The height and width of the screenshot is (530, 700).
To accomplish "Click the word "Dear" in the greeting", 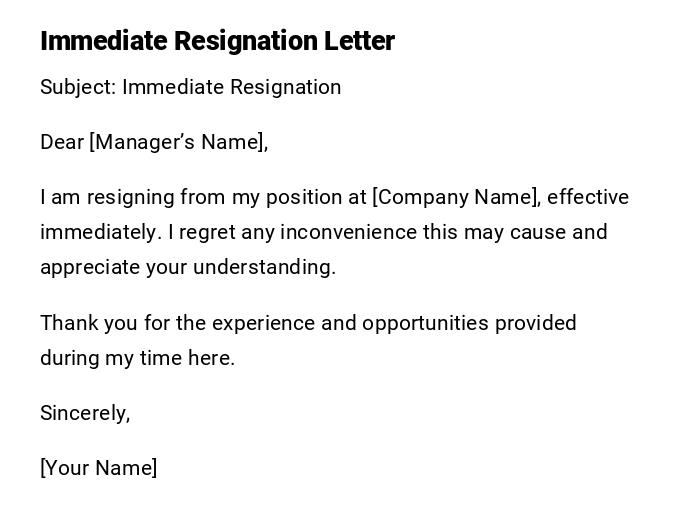I will coord(61,142).
